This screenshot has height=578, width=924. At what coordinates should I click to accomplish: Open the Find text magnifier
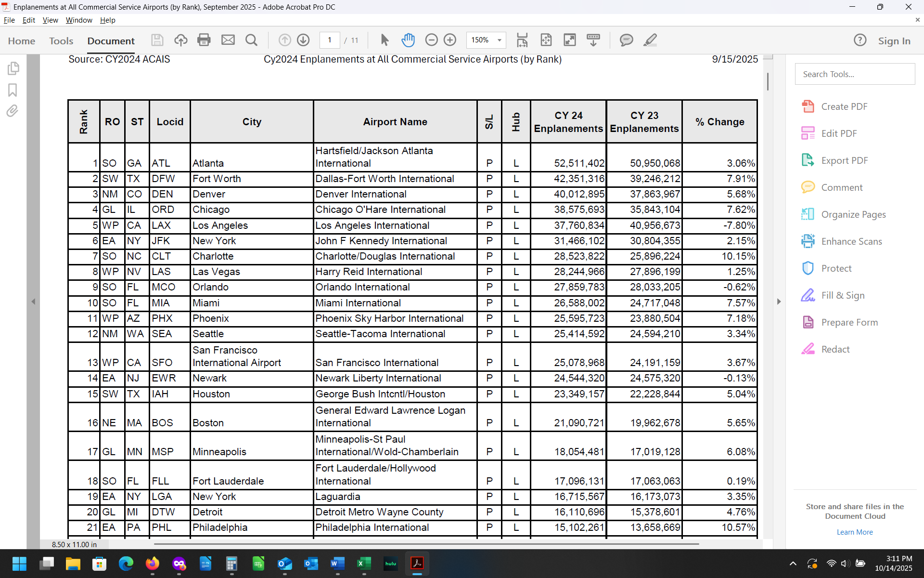[x=251, y=40]
